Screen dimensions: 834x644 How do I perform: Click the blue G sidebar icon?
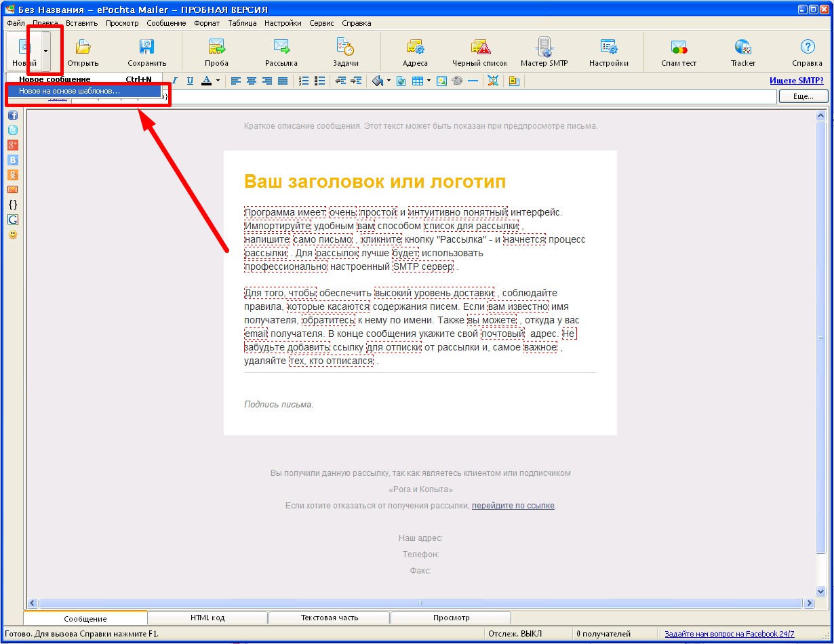pyautogui.click(x=13, y=220)
